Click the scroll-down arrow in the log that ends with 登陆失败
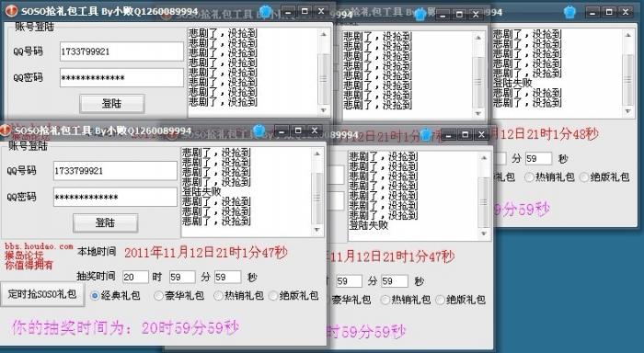644x353 pixels. point(484,233)
